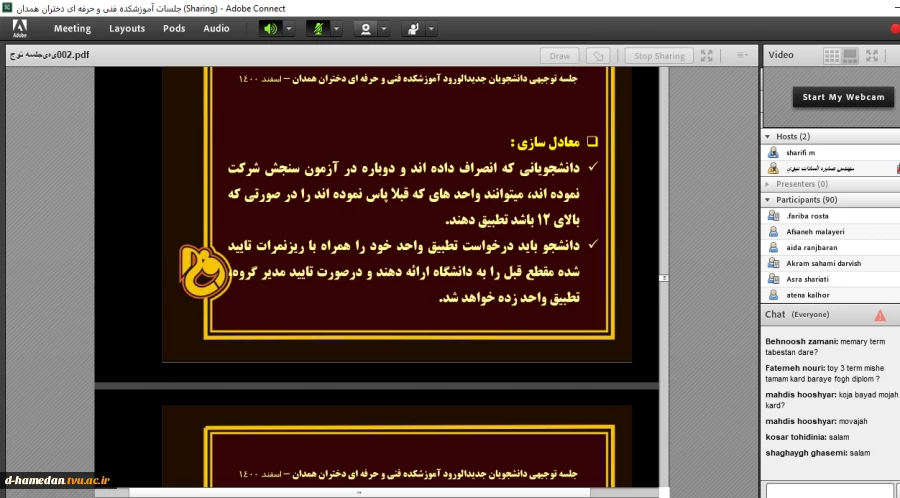Open the status options dropdown arrow
The height and width of the screenshot is (498, 900).
click(431, 29)
